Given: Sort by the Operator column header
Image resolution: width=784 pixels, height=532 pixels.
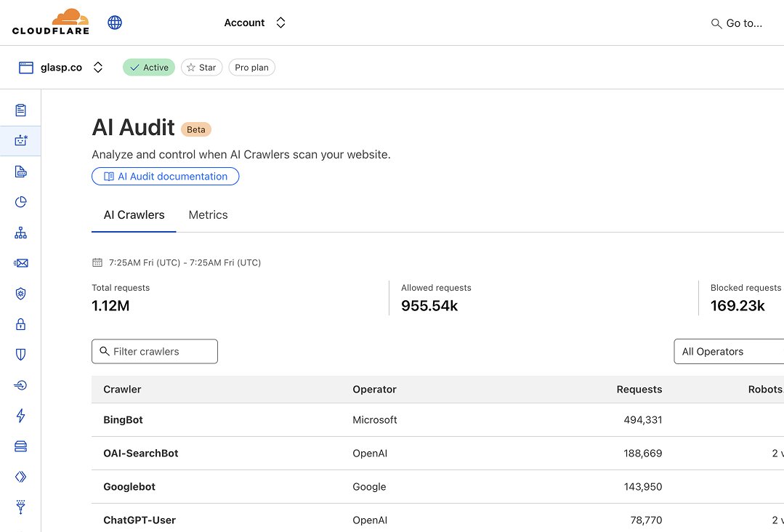Looking at the screenshot, I should (374, 390).
